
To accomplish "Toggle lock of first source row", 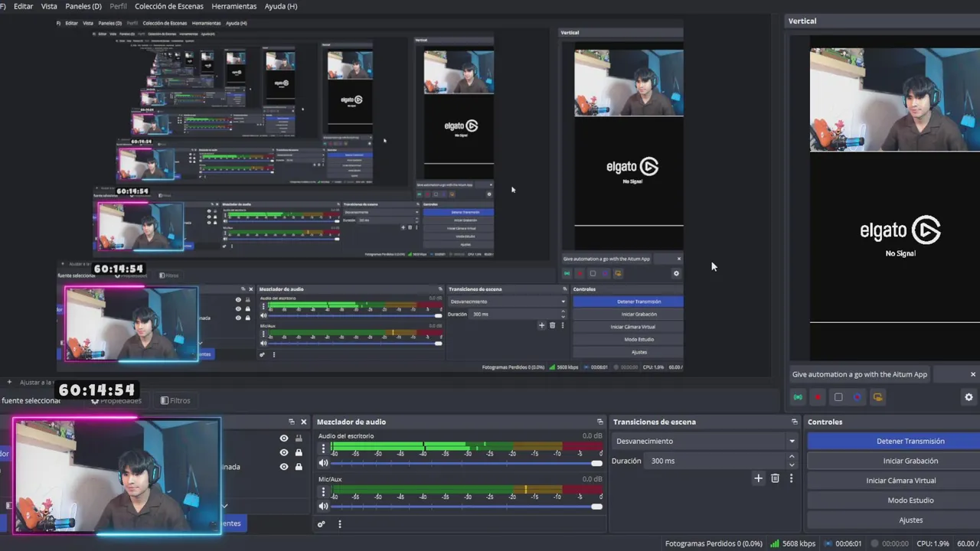I will (299, 439).
